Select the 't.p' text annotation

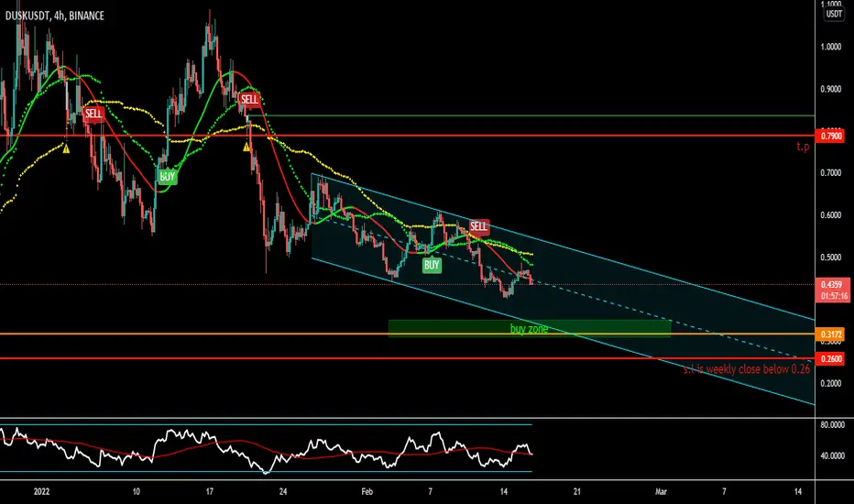[803, 147]
